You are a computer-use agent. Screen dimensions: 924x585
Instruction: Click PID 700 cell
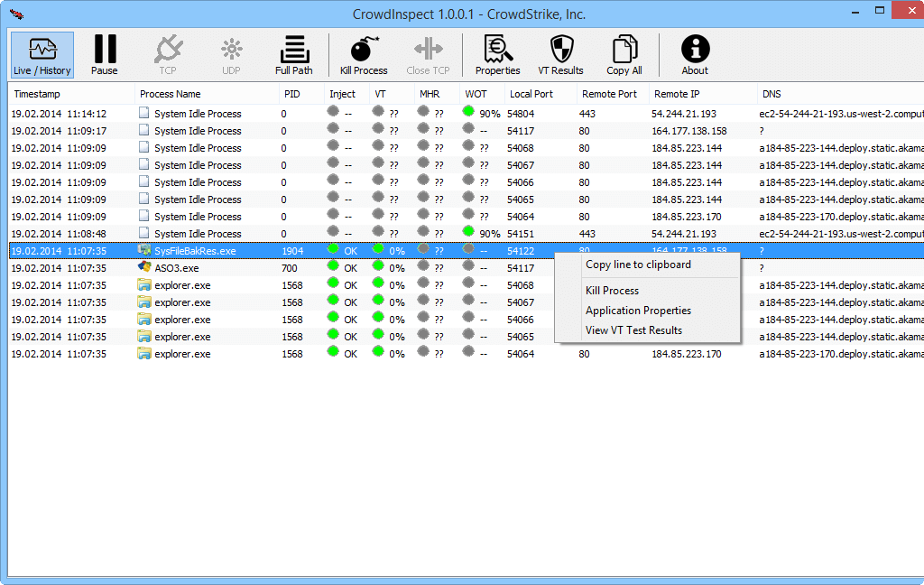[290, 268]
